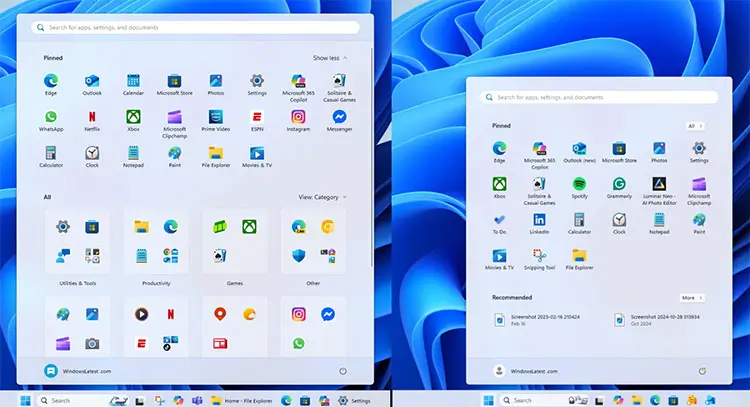Open Screenshot 2024-10-28 013934 recommended file
Image resolution: width=750 pixels, height=407 pixels.
pos(658,319)
